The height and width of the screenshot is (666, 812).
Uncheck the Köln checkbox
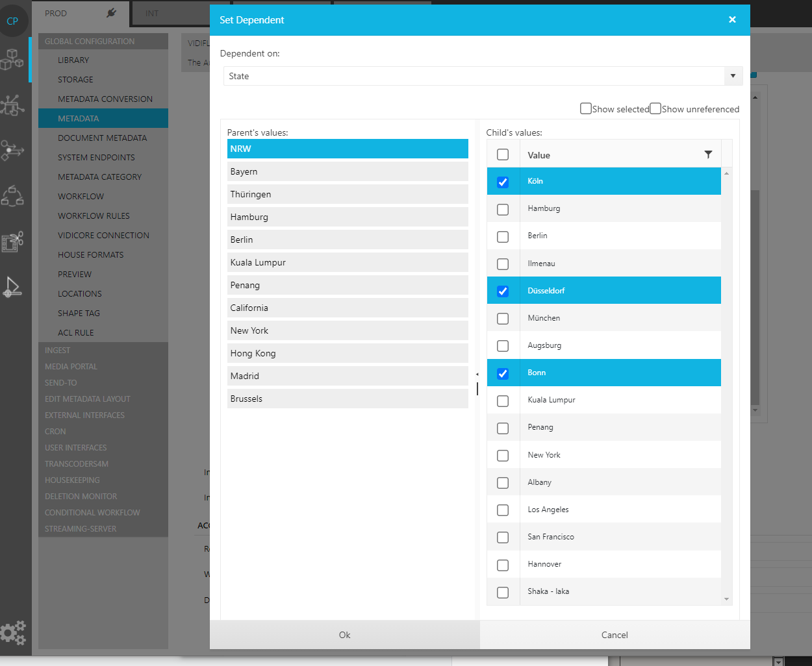503,182
